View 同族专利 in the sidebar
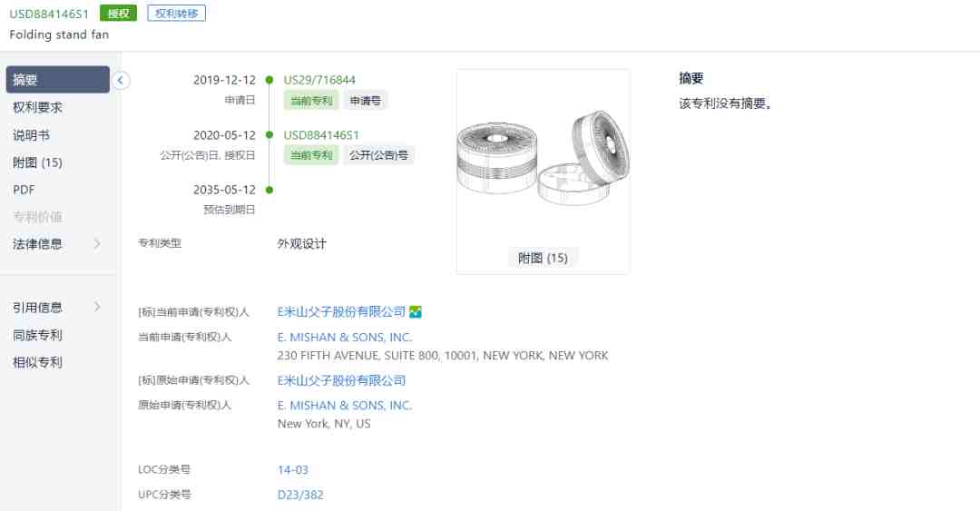Screen dimensions: 980x511 click(x=37, y=335)
